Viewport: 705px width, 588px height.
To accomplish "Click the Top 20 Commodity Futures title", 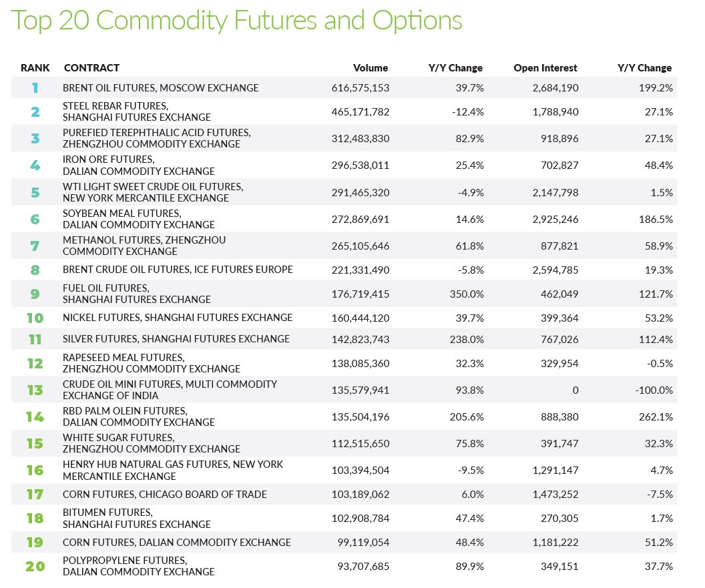I will 236,21.
